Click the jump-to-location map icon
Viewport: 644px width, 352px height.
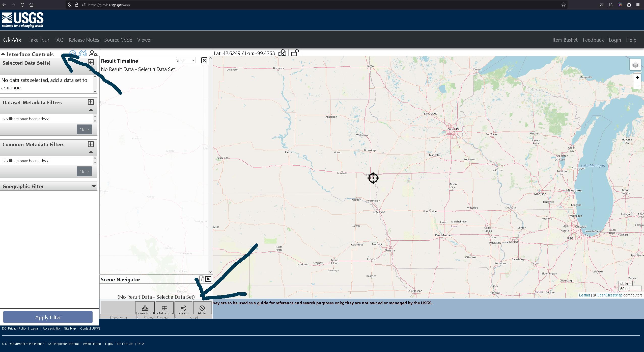point(282,53)
